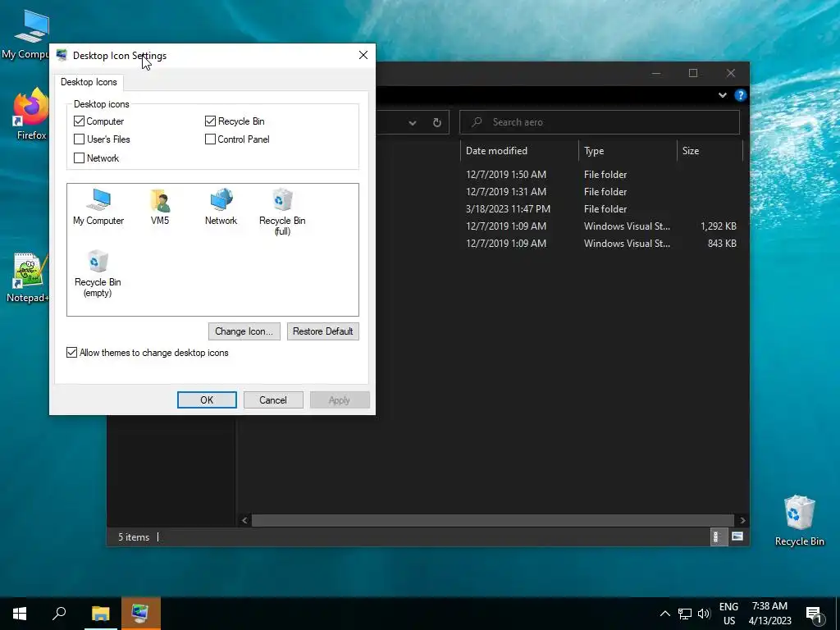
Task: Close the Desktop Icon Settings dialog
Action: (363, 55)
